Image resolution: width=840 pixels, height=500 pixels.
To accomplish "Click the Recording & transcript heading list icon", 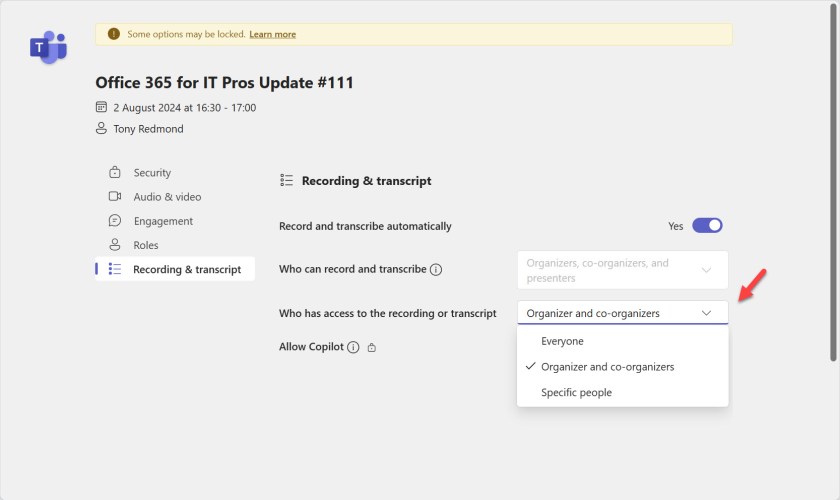I will 287,181.
